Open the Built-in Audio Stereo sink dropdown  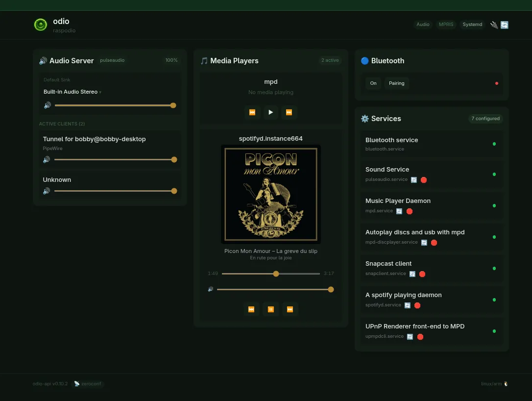coord(72,91)
